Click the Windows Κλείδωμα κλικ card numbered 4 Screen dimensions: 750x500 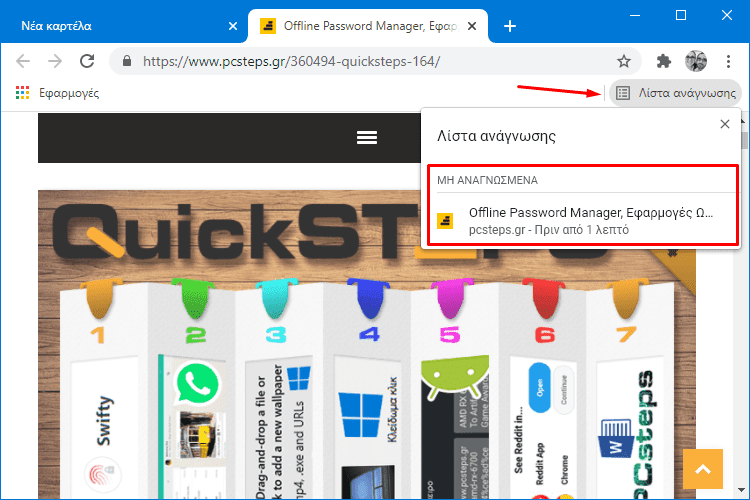click(368, 392)
